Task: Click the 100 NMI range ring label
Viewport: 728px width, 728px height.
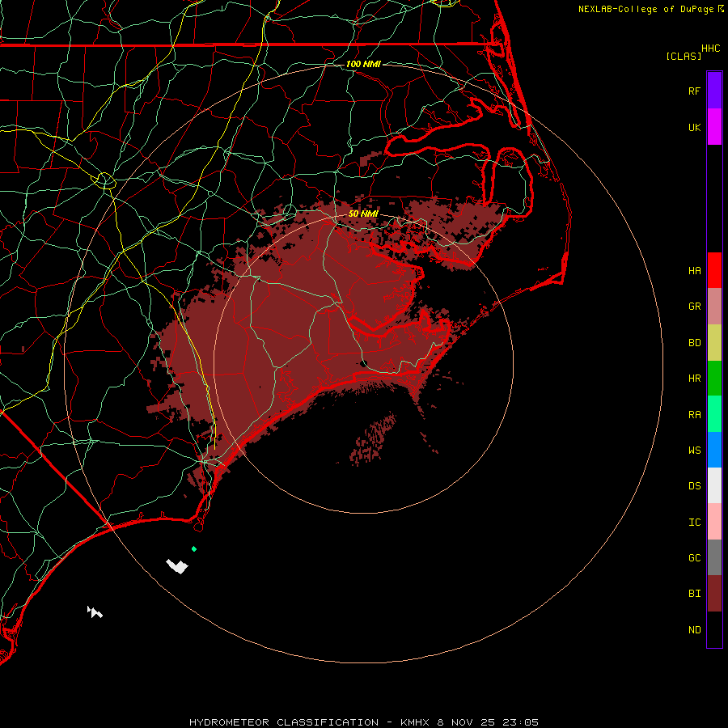Action: coord(363,64)
